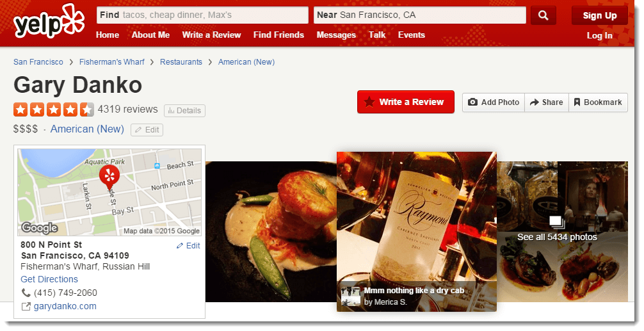The image size is (644, 331).
Task: Click the 4319 reviews count
Action: pyautogui.click(x=128, y=109)
